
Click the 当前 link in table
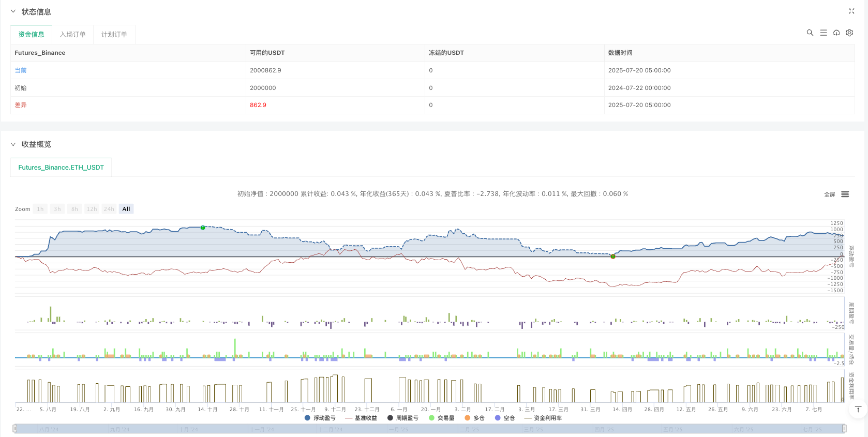point(21,70)
